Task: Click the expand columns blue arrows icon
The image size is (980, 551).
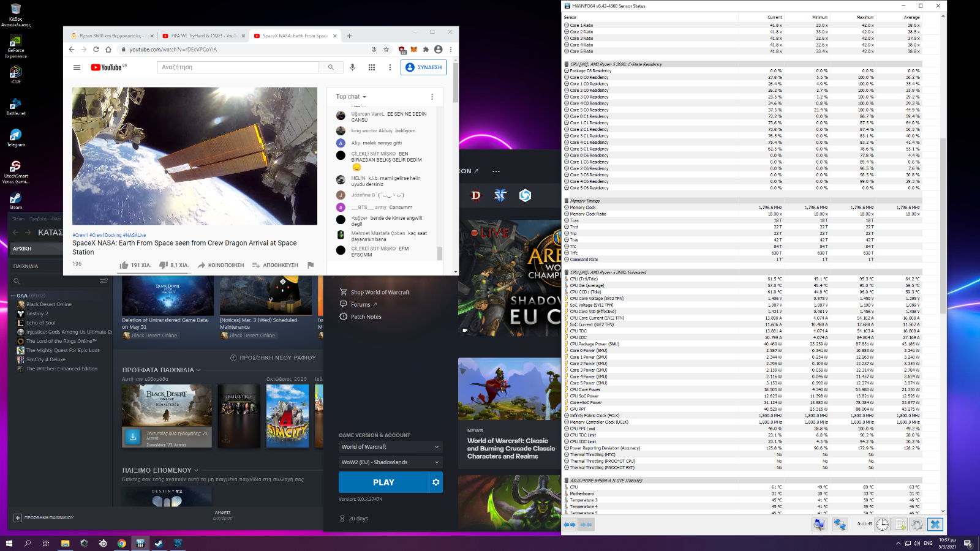Action: pyautogui.click(x=570, y=524)
